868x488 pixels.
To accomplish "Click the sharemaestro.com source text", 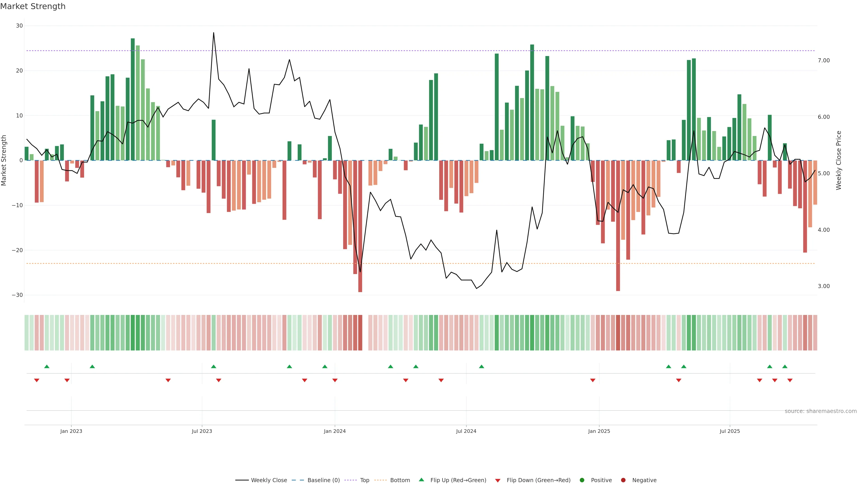I will coord(821,411).
